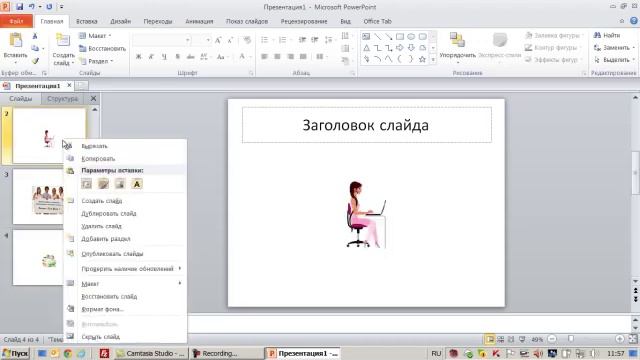
Task: Open the Section (Раздел) dropdown
Action: click(96, 61)
